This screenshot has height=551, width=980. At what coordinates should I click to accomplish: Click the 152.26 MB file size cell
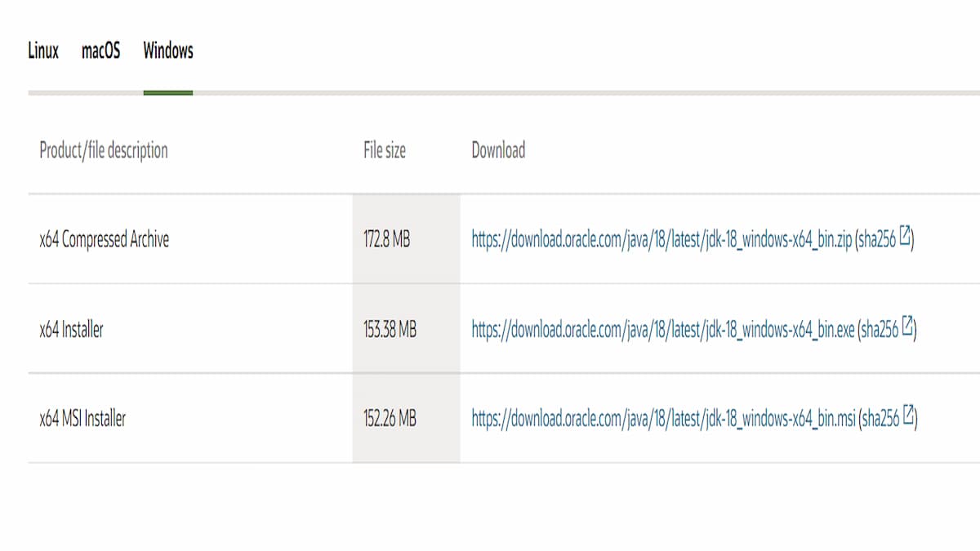390,420
